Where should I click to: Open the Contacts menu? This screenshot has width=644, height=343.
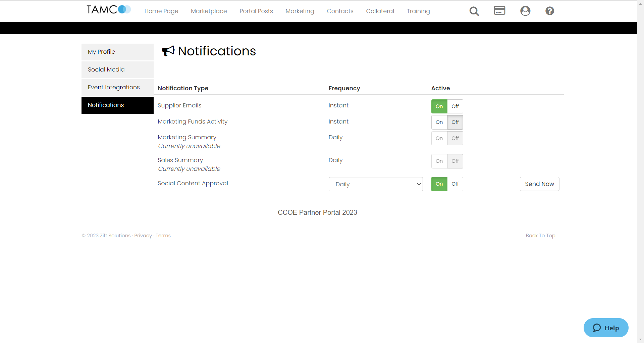click(340, 11)
